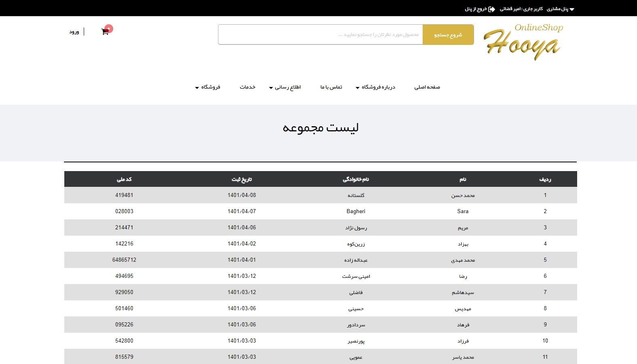Click the خروج از پنل logout icon
Image resolution: width=637 pixels, height=364 pixels.
coord(491,9)
